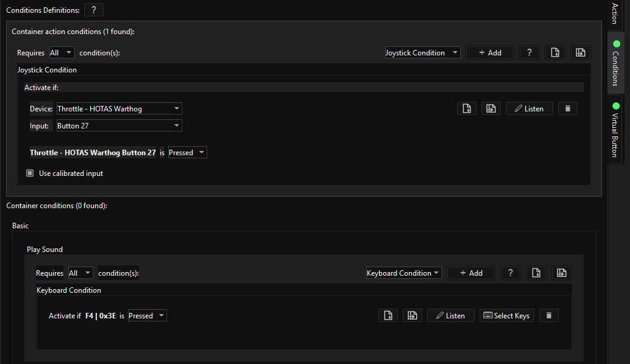Screen dimensions: 630x364
Task: Click Listen for the joystick condition
Action: pyautogui.click(x=529, y=108)
